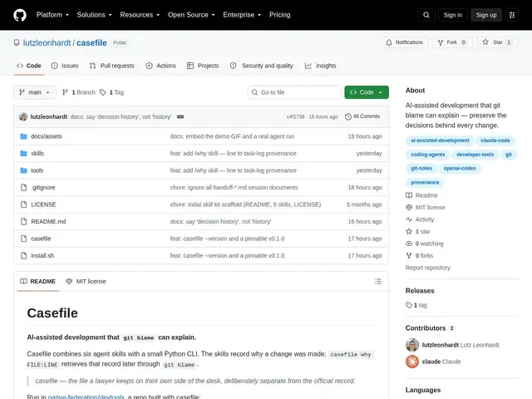The image size is (532, 399).
Task: Click the provenance topic tag
Action: [425, 182]
